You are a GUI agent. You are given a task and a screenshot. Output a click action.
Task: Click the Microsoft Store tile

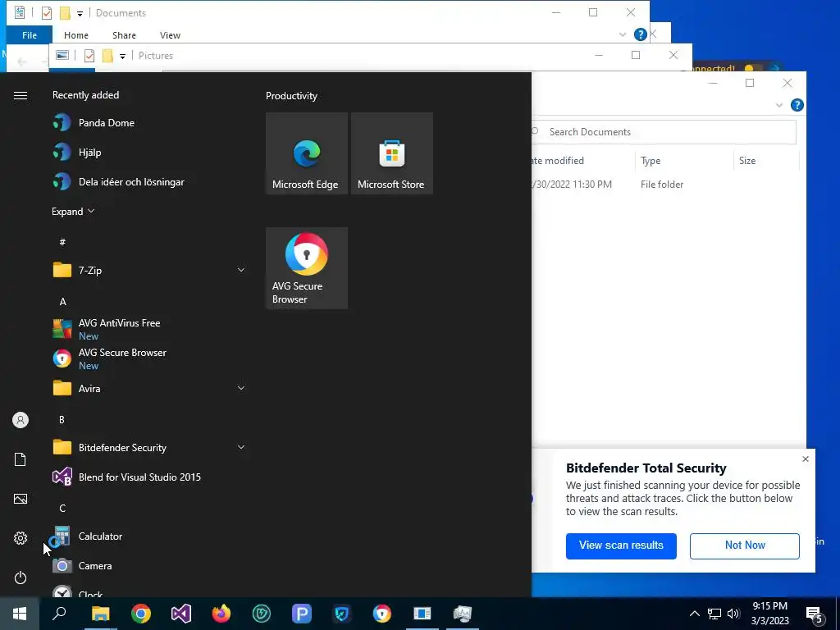pos(391,153)
